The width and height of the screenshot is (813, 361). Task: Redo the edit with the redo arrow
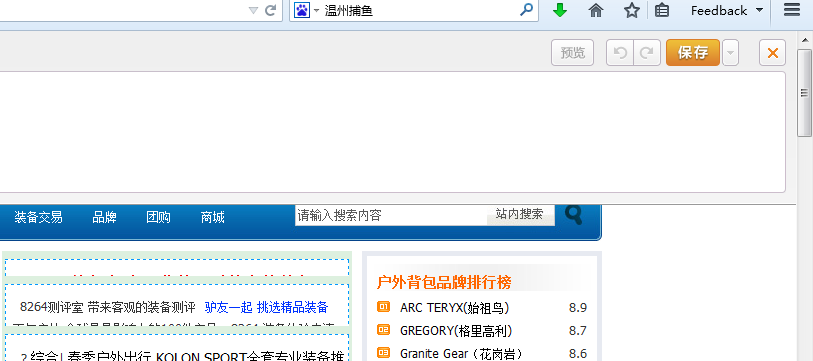647,52
